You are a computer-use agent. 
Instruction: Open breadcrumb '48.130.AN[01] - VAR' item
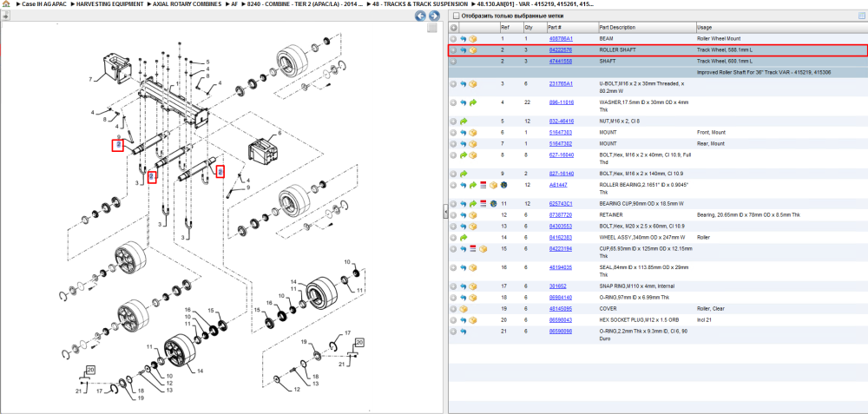point(536,3)
